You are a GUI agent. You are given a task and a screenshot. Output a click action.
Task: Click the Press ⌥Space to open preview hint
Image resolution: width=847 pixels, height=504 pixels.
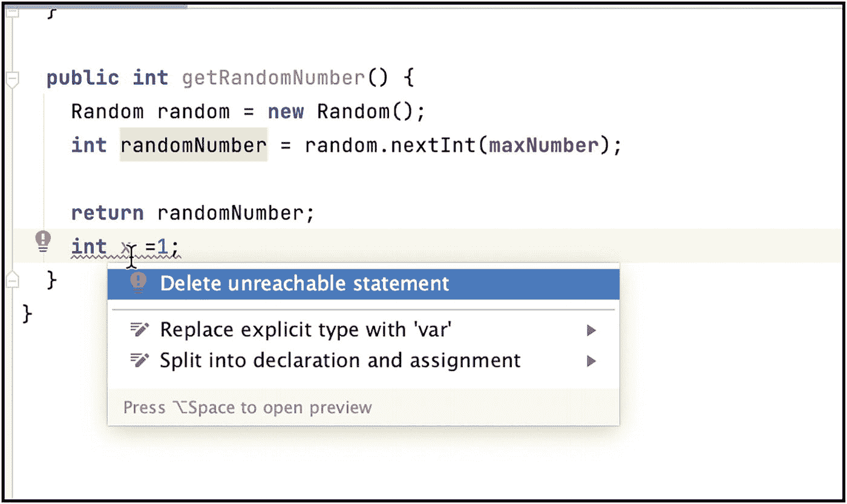point(247,407)
